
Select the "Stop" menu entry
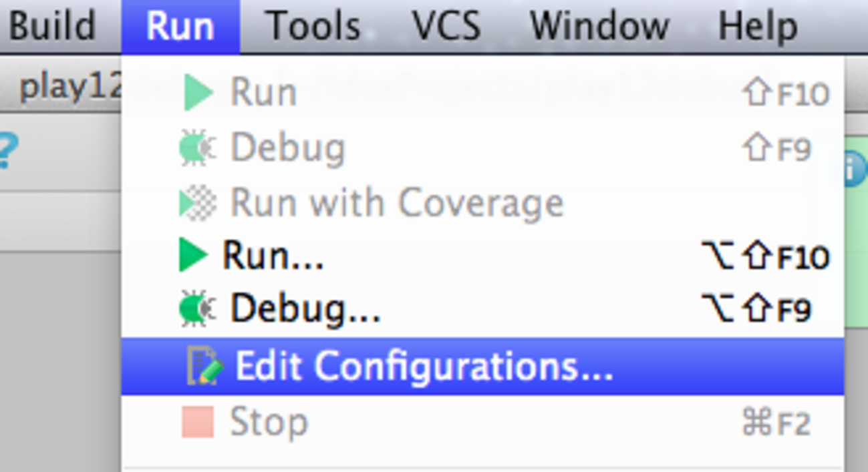coord(269,422)
